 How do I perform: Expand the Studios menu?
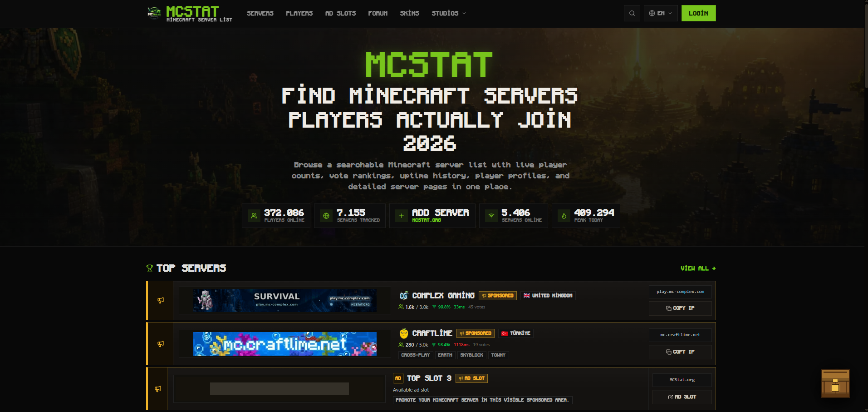pyautogui.click(x=449, y=13)
